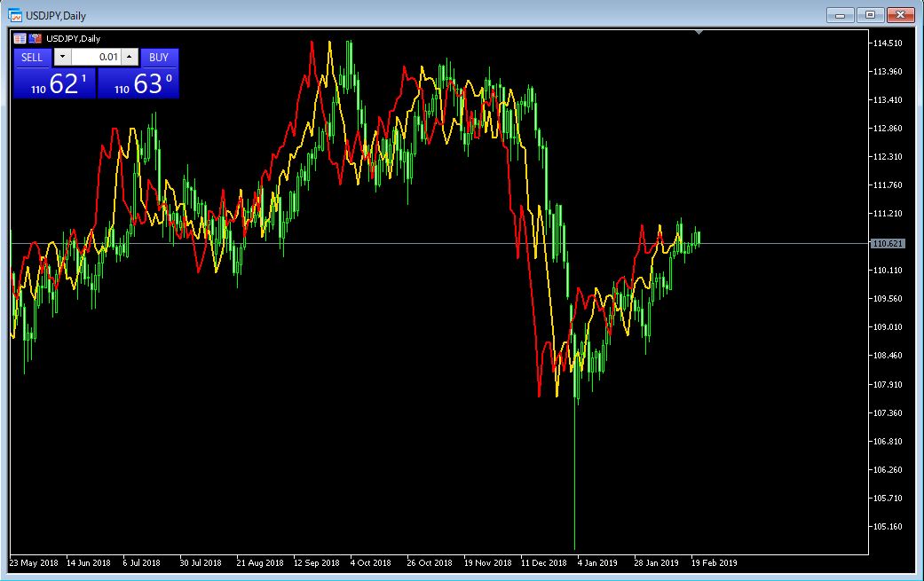Click the chart shift triangle marker at top
This screenshot has height=581, width=924.
pyautogui.click(x=699, y=32)
